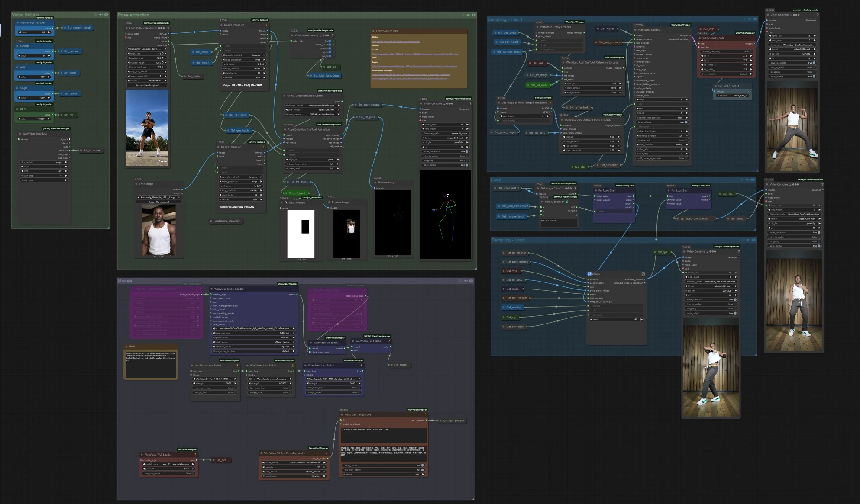The height and width of the screenshot is (504, 860).
Task: Click the Extend subgraph node icon
Action: tap(589, 274)
